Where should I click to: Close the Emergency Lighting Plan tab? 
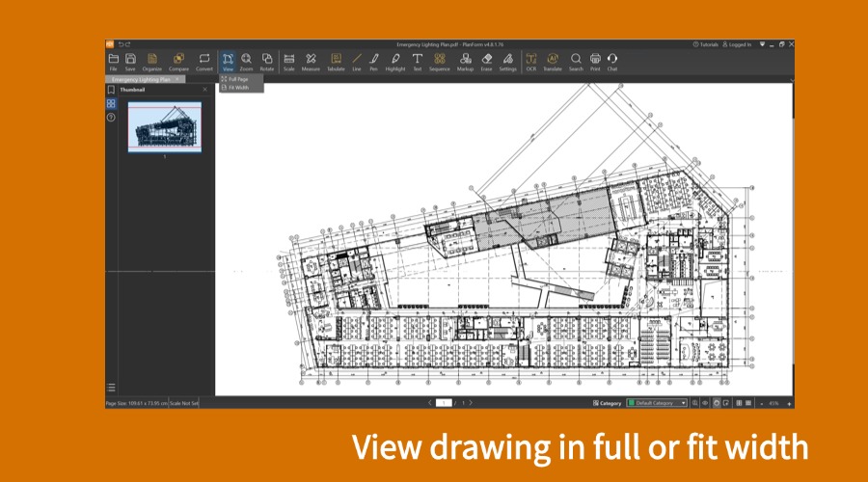click(177, 79)
